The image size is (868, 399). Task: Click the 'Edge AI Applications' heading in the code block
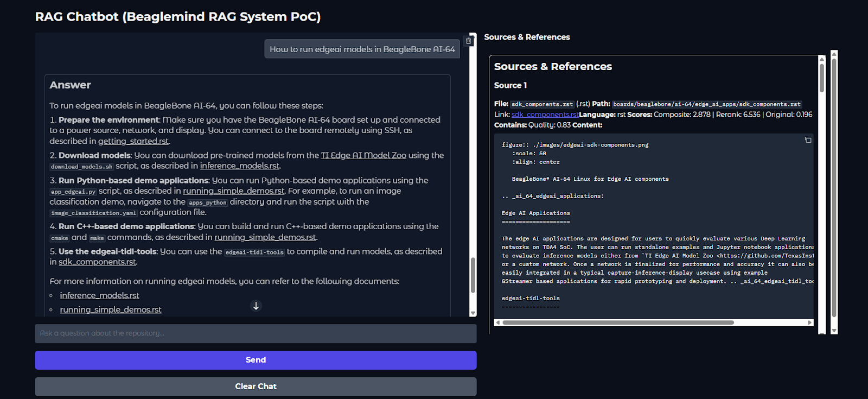pos(535,213)
